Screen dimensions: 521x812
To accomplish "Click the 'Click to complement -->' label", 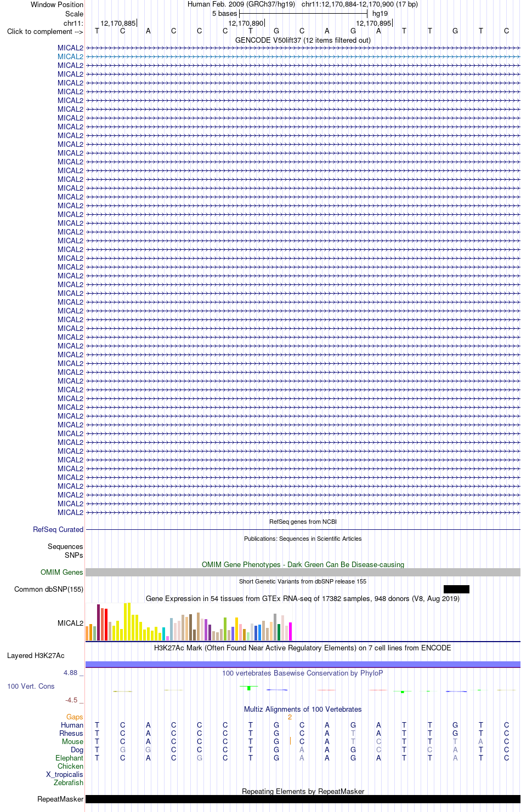I will tap(45, 31).
